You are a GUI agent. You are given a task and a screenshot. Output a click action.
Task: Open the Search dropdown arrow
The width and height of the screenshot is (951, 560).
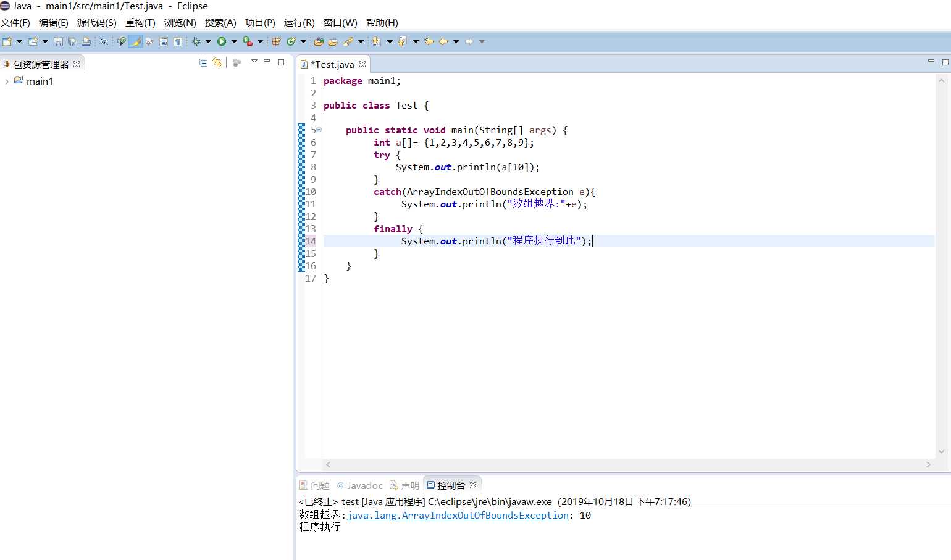coord(361,41)
